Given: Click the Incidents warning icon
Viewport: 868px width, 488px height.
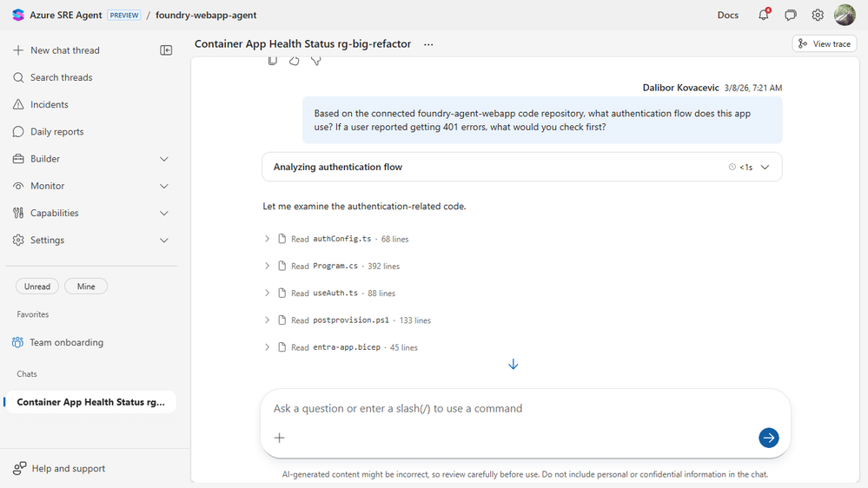Looking at the screenshot, I should pyautogui.click(x=18, y=104).
